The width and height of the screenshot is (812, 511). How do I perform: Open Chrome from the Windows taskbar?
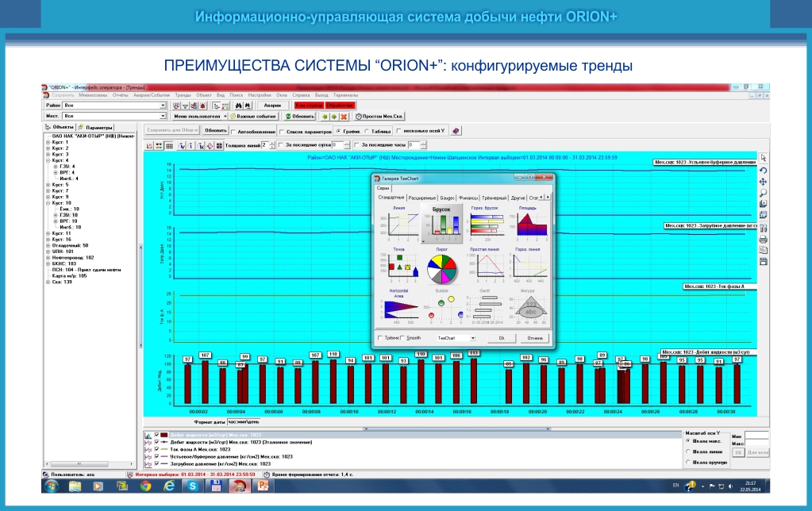point(145,486)
